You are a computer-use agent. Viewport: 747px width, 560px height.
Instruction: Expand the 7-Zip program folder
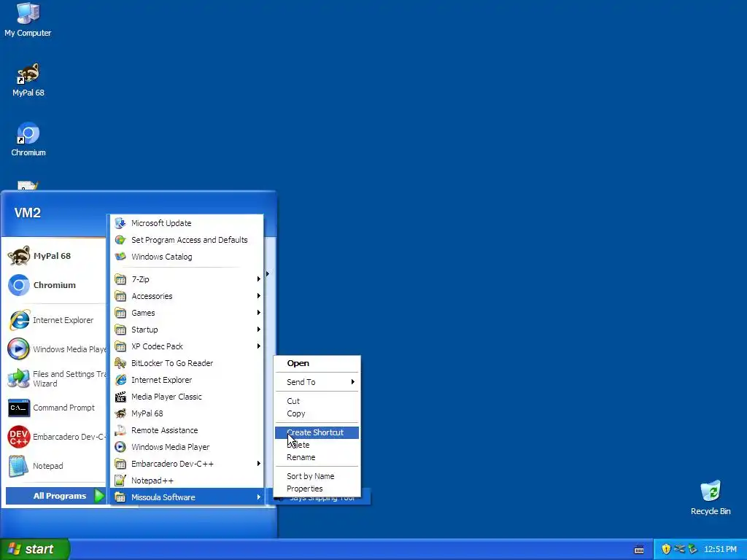pyautogui.click(x=187, y=279)
